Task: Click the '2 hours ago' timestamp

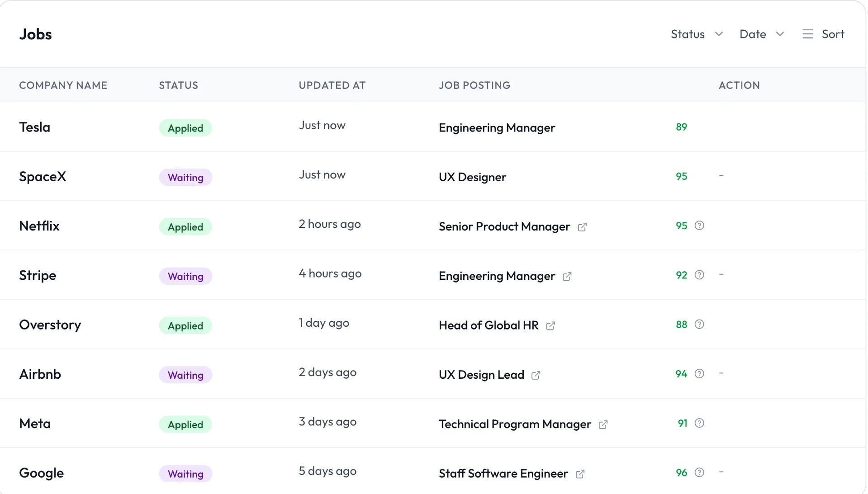Action: pos(330,224)
